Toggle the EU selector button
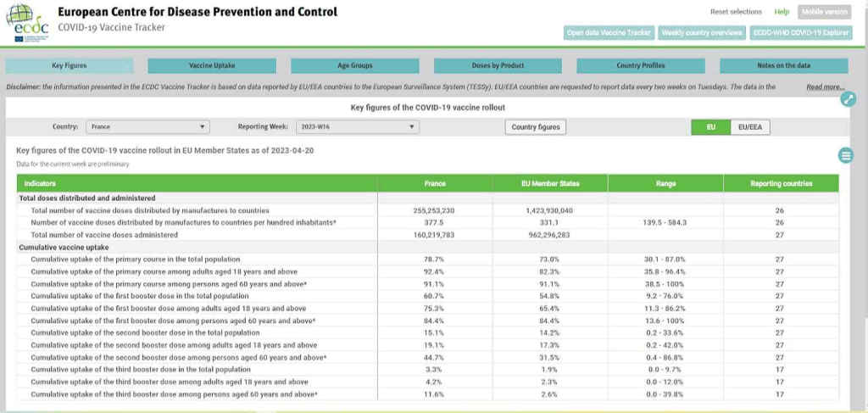The image size is (868, 413). [710, 126]
